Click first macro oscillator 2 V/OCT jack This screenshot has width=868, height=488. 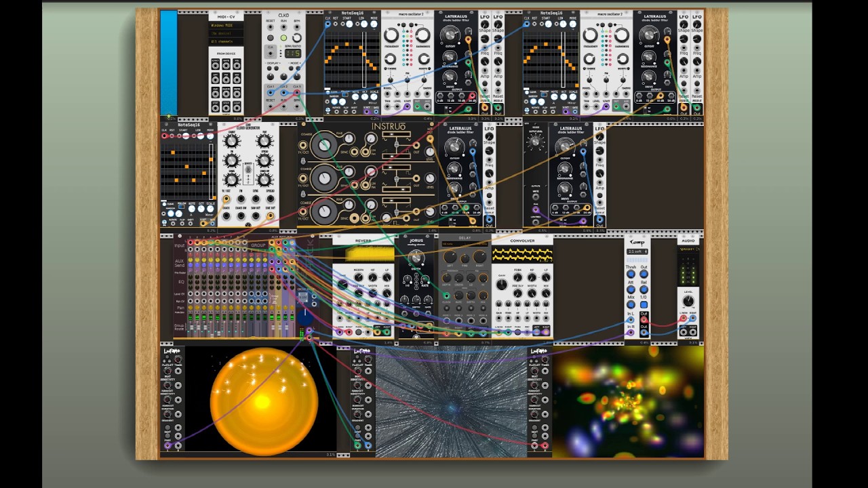407,106
